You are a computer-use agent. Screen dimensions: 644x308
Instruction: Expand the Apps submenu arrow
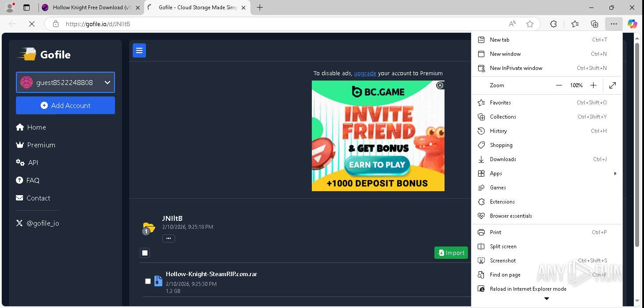pyautogui.click(x=615, y=173)
